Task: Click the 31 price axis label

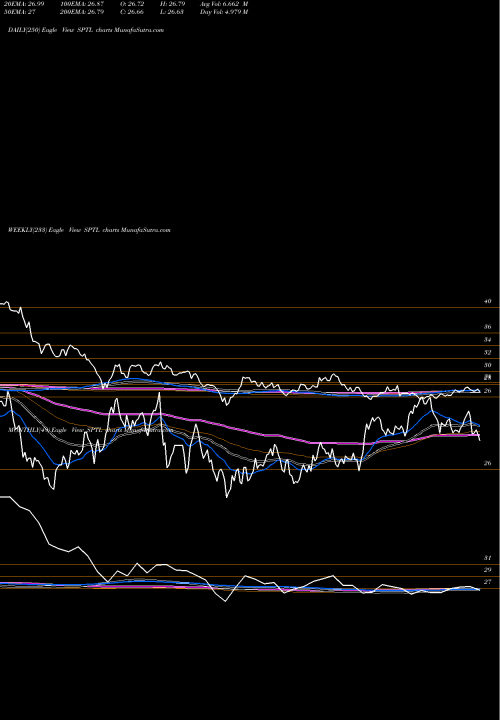Action: [x=488, y=558]
